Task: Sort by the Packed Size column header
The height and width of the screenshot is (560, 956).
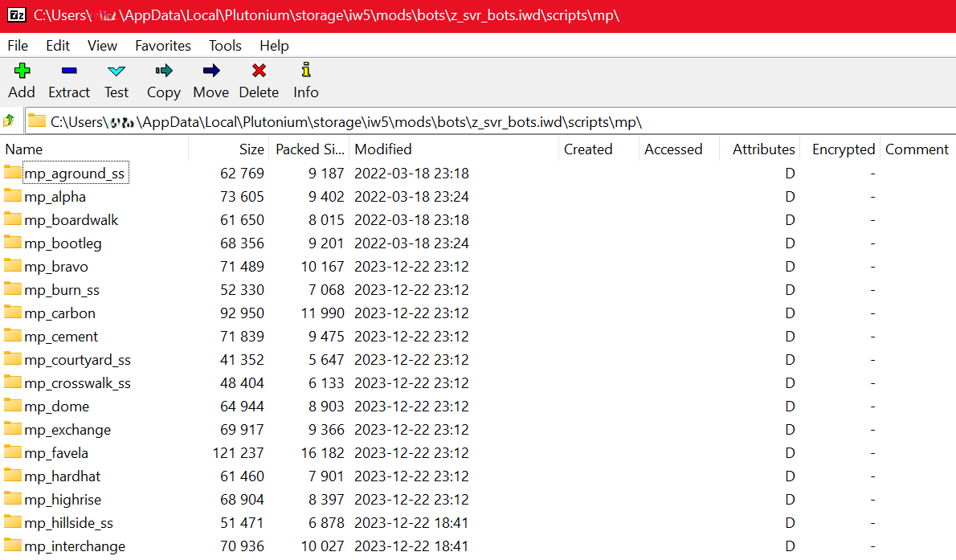Action: pyautogui.click(x=309, y=149)
